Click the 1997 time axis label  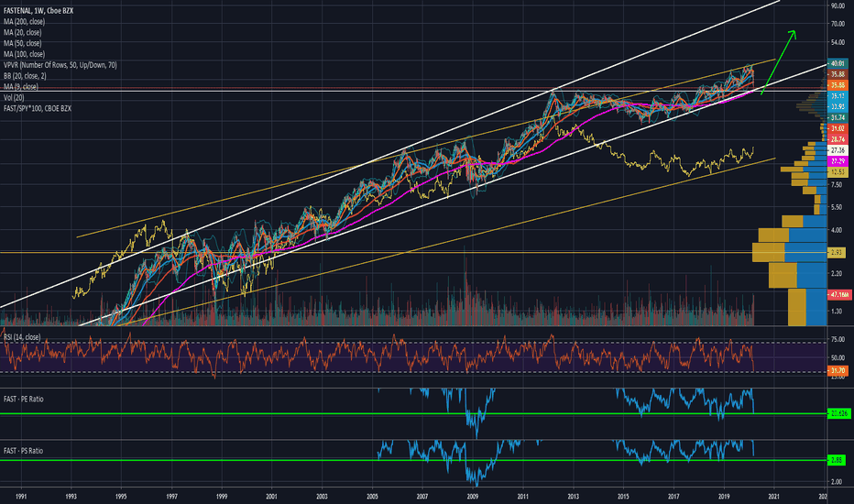click(x=171, y=497)
